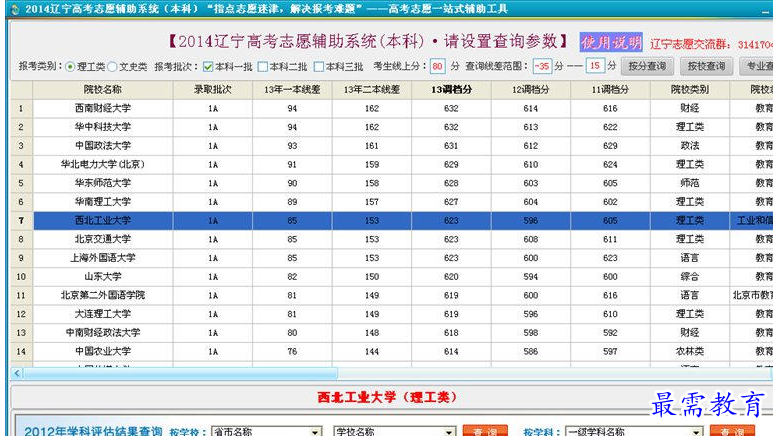This screenshot has width=773, height=436.
Task: Click the 农林类 category cell
Action: (690, 352)
